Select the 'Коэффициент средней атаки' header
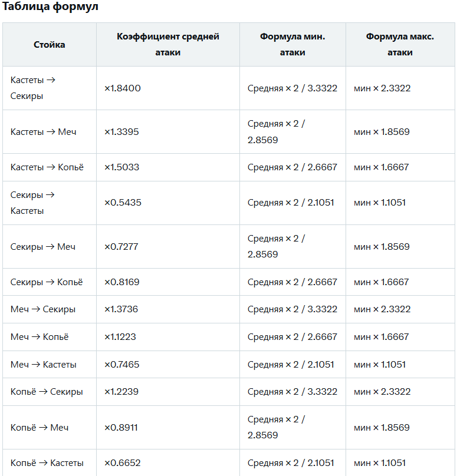 pyautogui.click(x=168, y=45)
